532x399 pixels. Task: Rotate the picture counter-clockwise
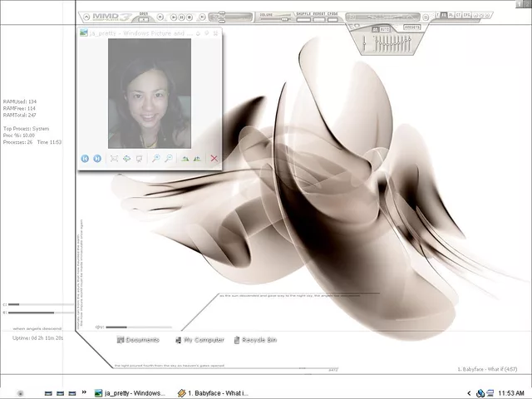pyautogui.click(x=197, y=158)
